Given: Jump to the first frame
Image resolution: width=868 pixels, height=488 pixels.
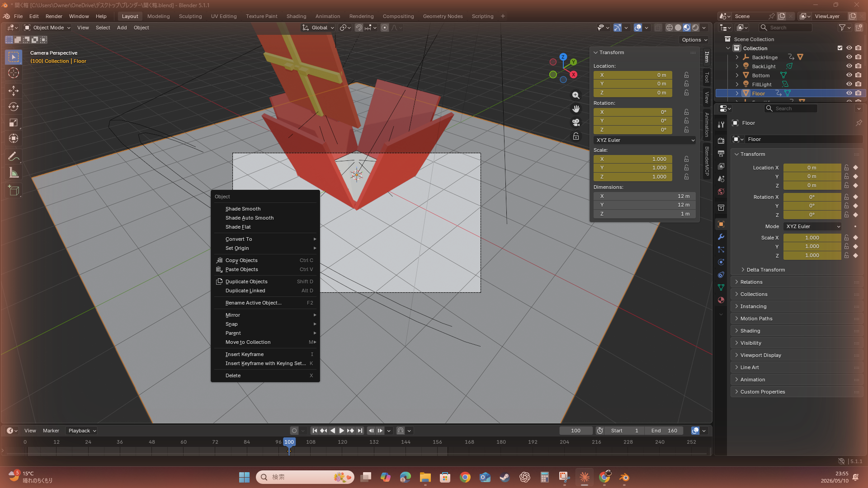Looking at the screenshot, I should 315,431.
